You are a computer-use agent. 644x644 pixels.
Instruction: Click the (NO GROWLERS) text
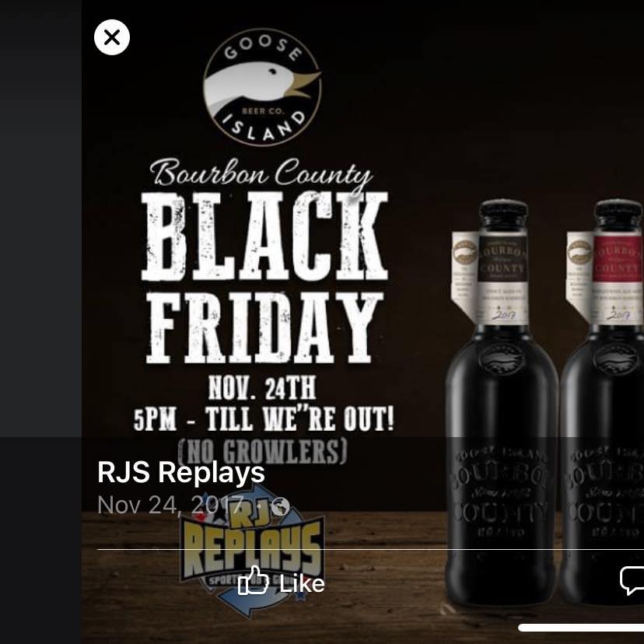pos(263,451)
